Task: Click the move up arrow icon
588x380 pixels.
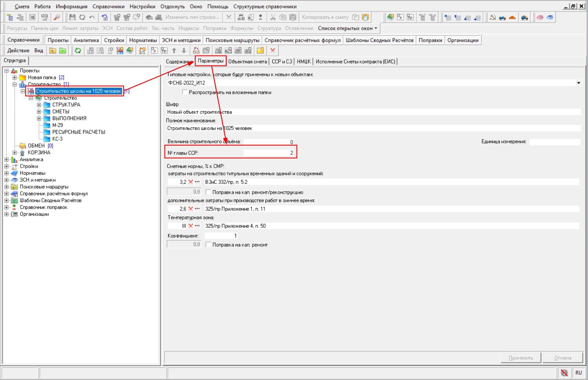Action: point(174,51)
